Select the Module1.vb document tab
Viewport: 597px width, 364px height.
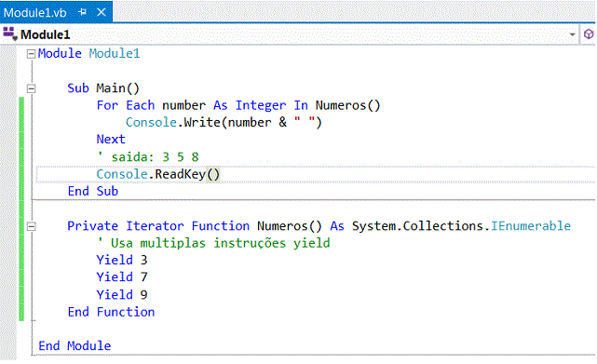(35, 12)
